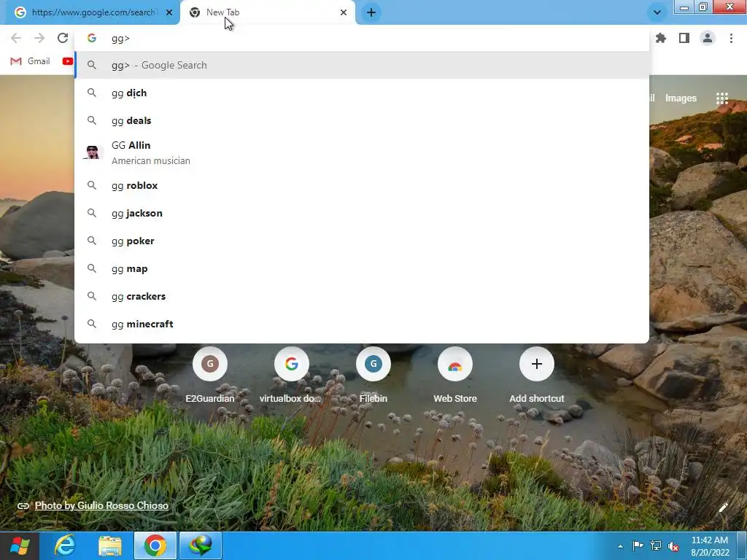Close the google.com search tab
Image resolution: width=747 pixels, height=560 pixels.
pos(169,12)
